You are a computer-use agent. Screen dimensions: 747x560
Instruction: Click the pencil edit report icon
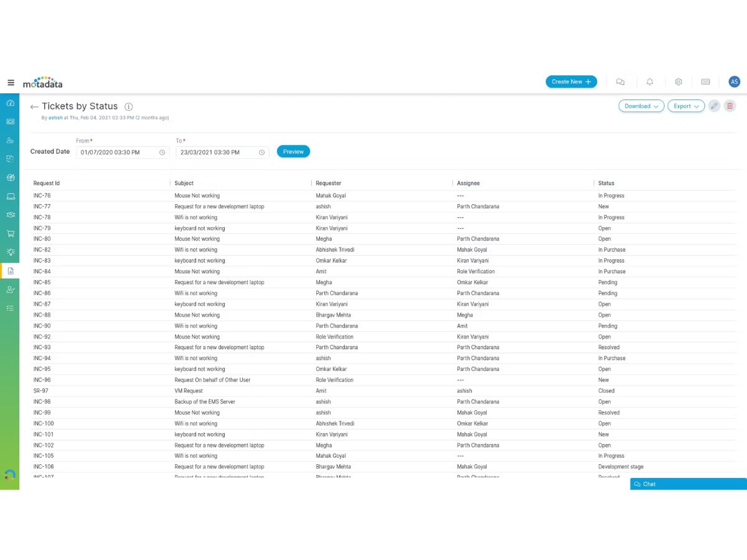[714, 106]
